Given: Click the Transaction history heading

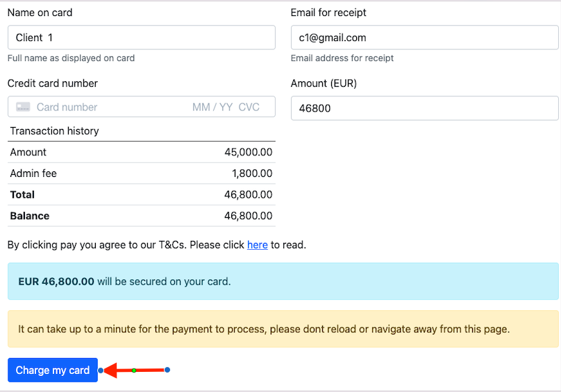Looking at the screenshot, I should pyautogui.click(x=55, y=131).
